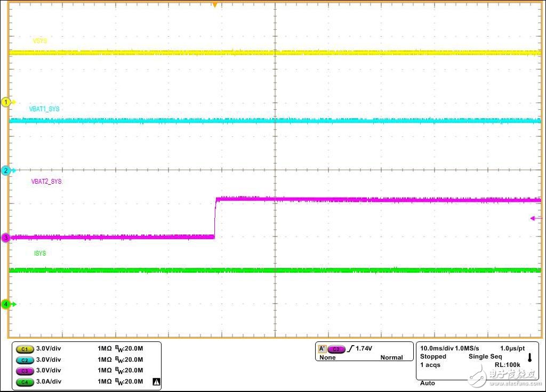Click the yellow channel 1 ground marker
546x392 pixels.
(7, 102)
